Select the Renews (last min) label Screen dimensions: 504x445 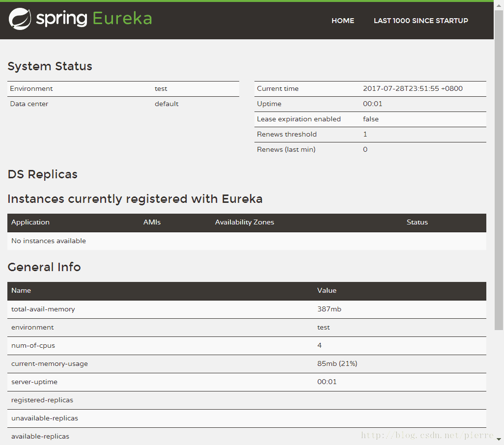(x=286, y=149)
